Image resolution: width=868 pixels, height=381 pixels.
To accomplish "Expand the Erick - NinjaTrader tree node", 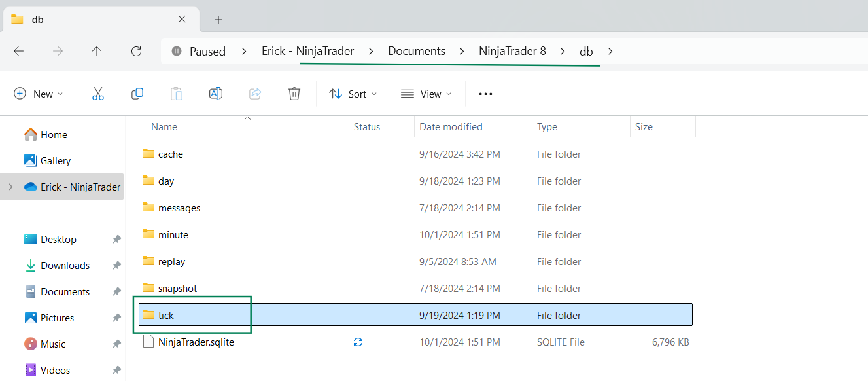I will (10, 187).
